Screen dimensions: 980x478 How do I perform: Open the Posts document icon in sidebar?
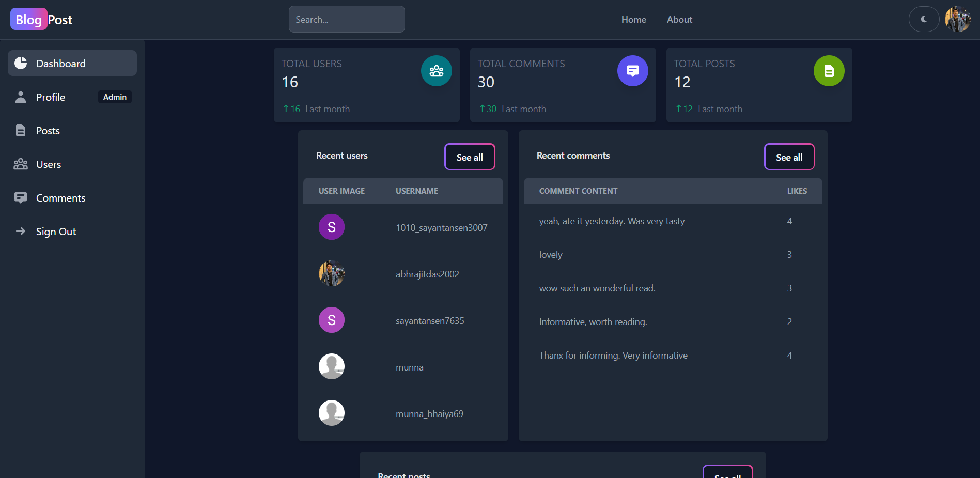21,131
